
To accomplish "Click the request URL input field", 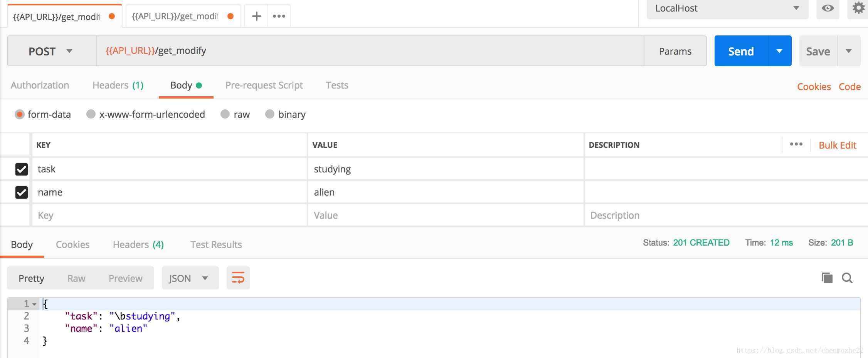I will click(x=370, y=51).
